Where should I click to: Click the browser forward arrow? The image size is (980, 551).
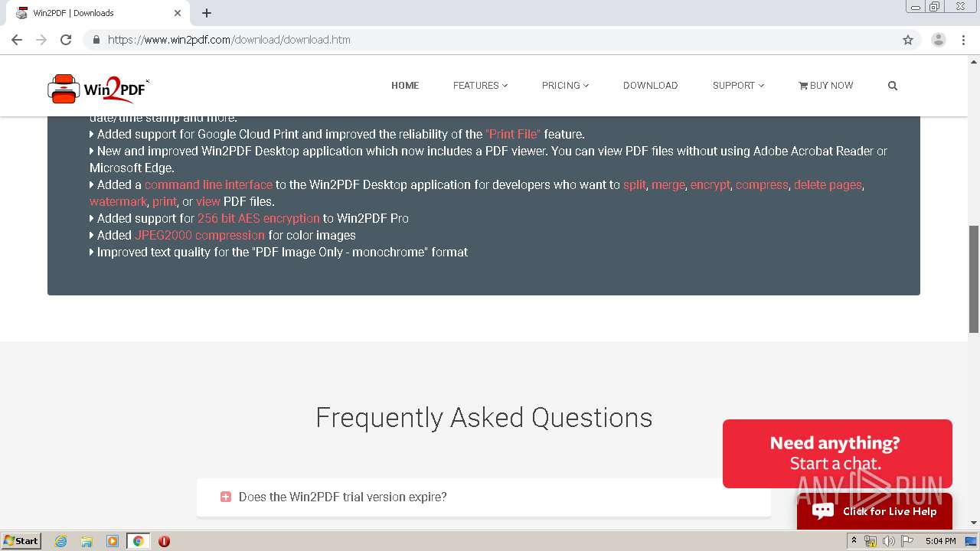pyautogui.click(x=41, y=40)
